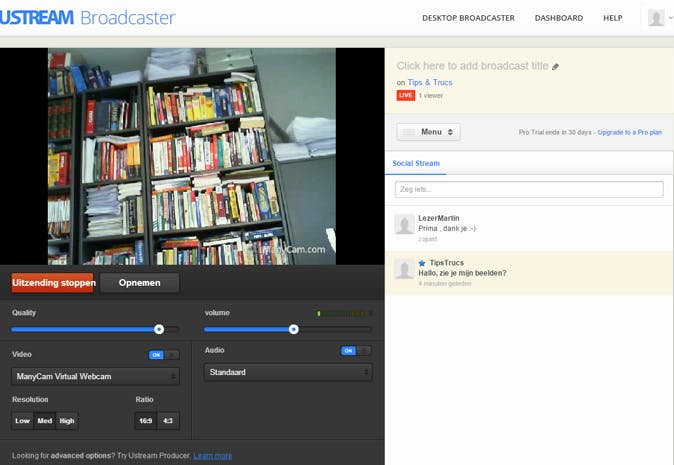Click the Quality slider handle
Viewport: 674px width, 465px height.
(159, 329)
